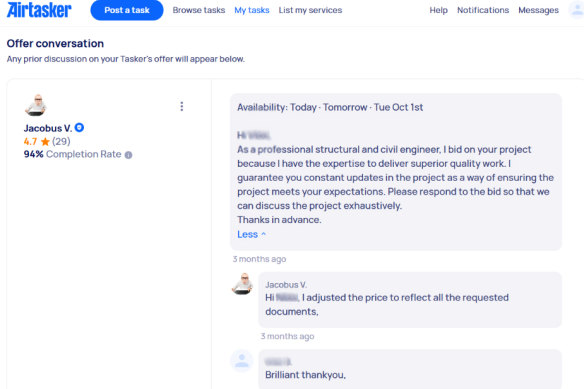Click the '94% Completion Rate' text
The image size is (584, 389).
click(73, 154)
